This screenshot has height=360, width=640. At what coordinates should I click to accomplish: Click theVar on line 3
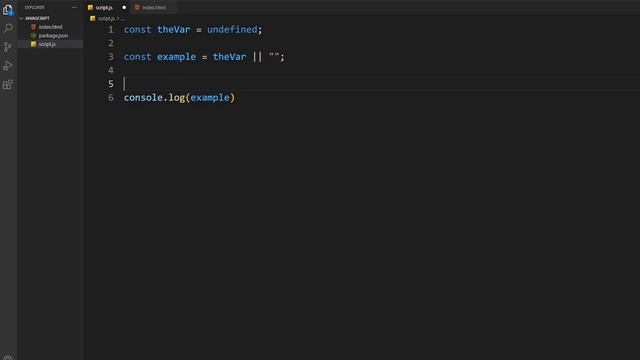[x=229, y=57]
